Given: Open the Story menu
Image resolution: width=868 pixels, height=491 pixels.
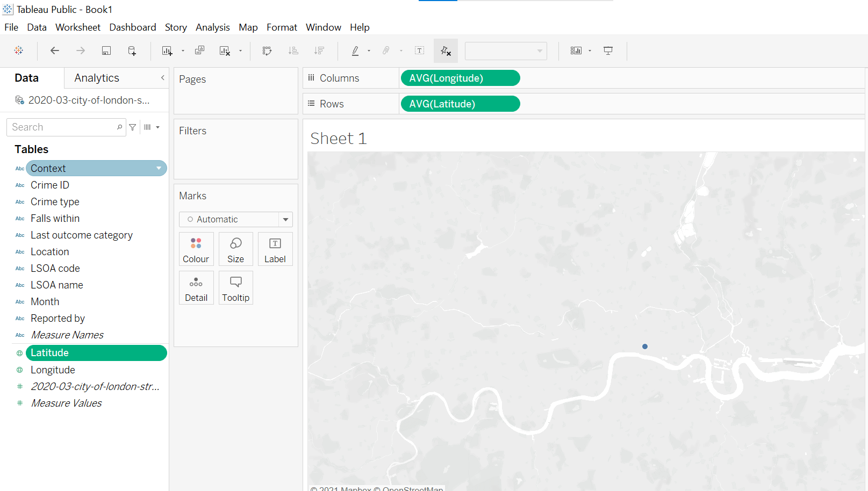Looking at the screenshot, I should pos(176,27).
